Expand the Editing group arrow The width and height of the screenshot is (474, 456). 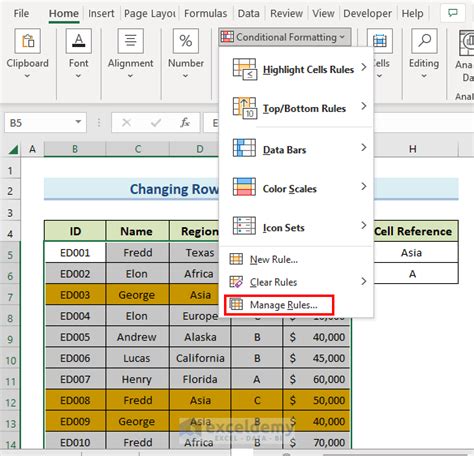click(424, 76)
